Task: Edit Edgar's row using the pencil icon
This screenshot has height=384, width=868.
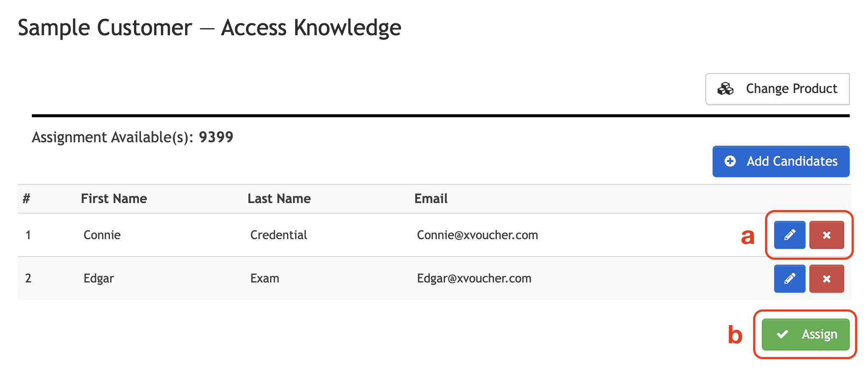Action: 789,279
